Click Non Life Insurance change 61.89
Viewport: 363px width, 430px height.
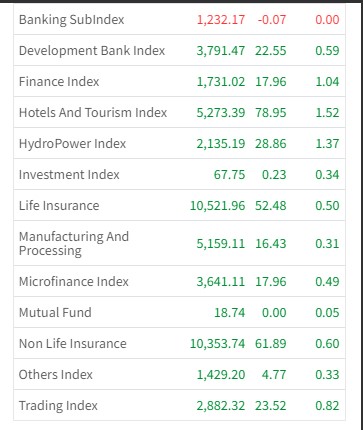pyautogui.click(x=271, y=344)
